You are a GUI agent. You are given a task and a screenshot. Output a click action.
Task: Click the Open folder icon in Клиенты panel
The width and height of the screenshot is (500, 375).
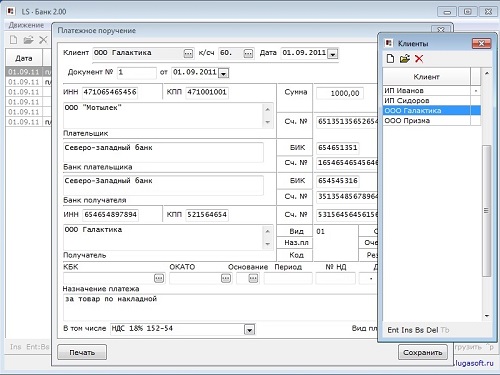tap(405, 59)
